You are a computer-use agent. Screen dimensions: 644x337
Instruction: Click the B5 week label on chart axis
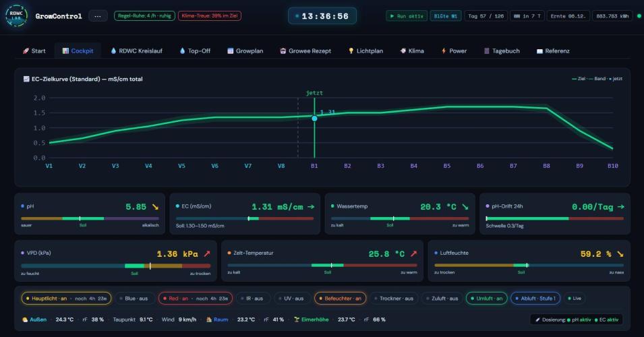coord(447,166)
